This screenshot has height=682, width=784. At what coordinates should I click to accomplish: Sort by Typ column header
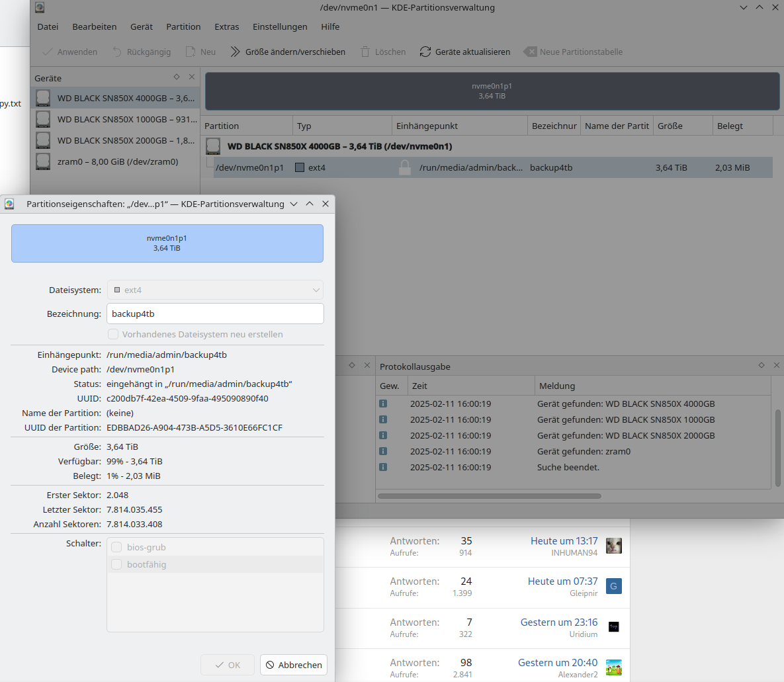[342, 126]
